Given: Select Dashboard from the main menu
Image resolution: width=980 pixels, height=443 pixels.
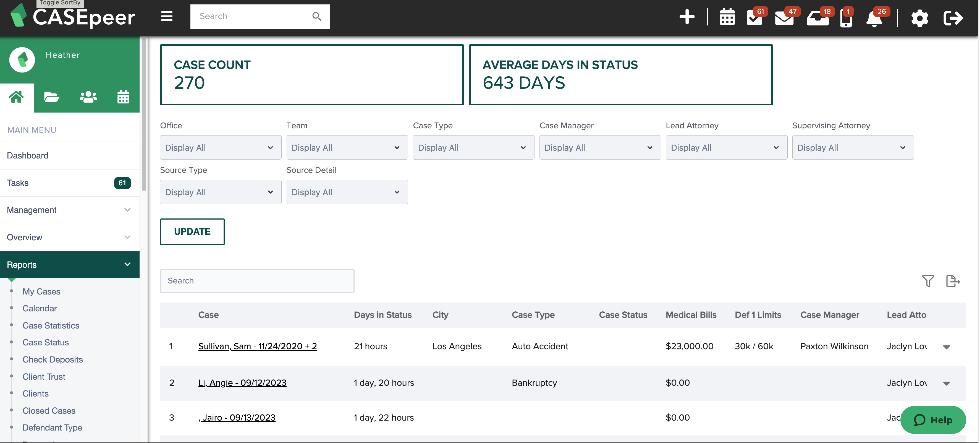Looking at the screenshot, I should 27,155.
